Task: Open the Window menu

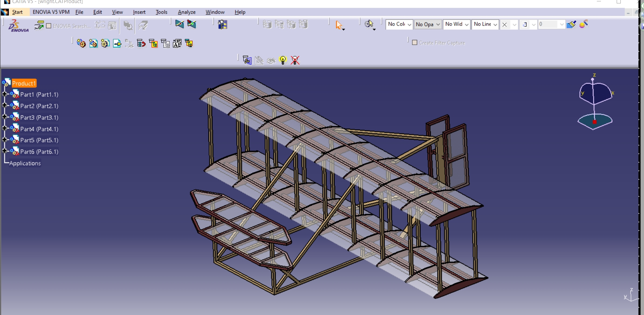Action: click(215, 12)
